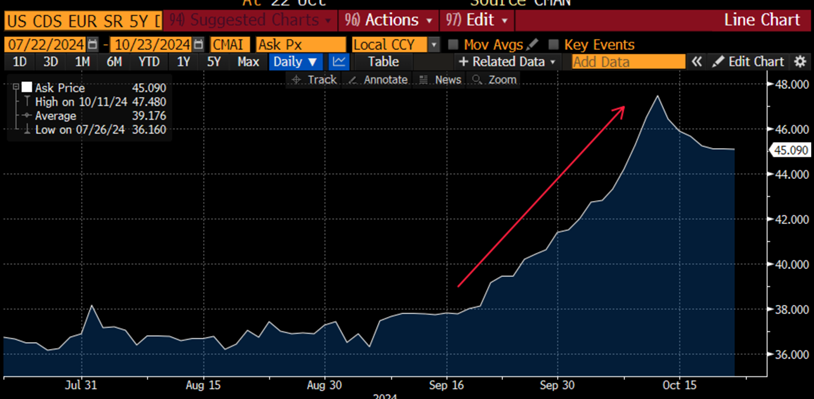The width and height of the screenshot is (814, 399).
Task: Click the Sep 16 x-axis label
Action: [446, 386]
